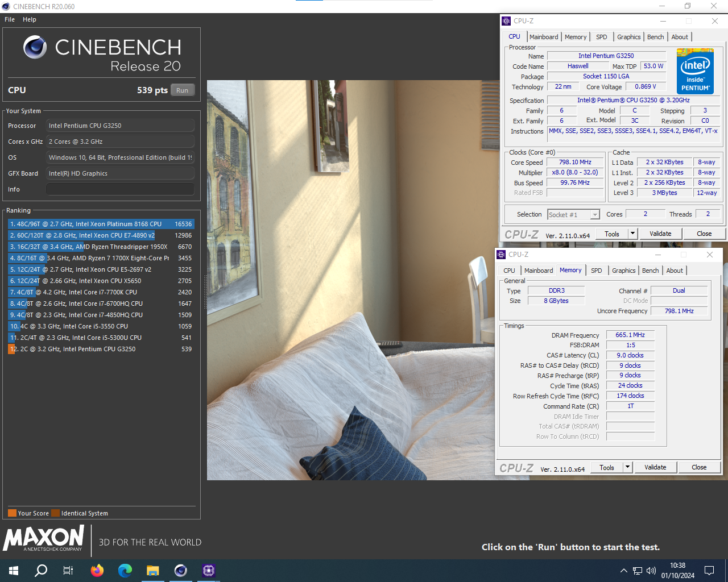This screenshot has width=728, height=582.
Task: Open File Explorer from the taskbar
Action: 152,571
